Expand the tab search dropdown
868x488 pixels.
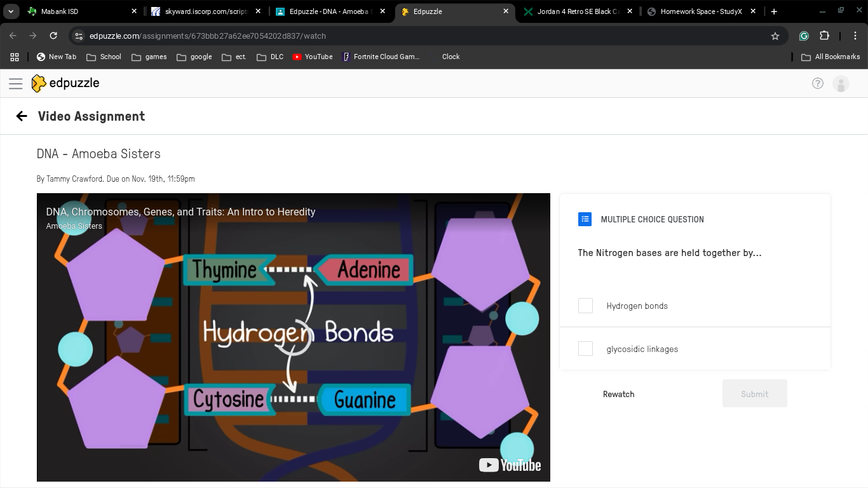click(x=11, y=11)
